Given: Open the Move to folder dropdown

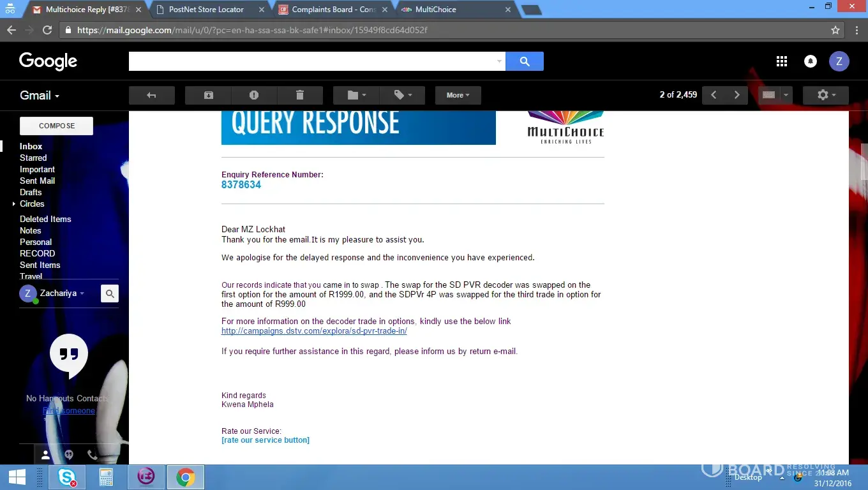Looking at the screenshot, I should click(x=356, y=95).
